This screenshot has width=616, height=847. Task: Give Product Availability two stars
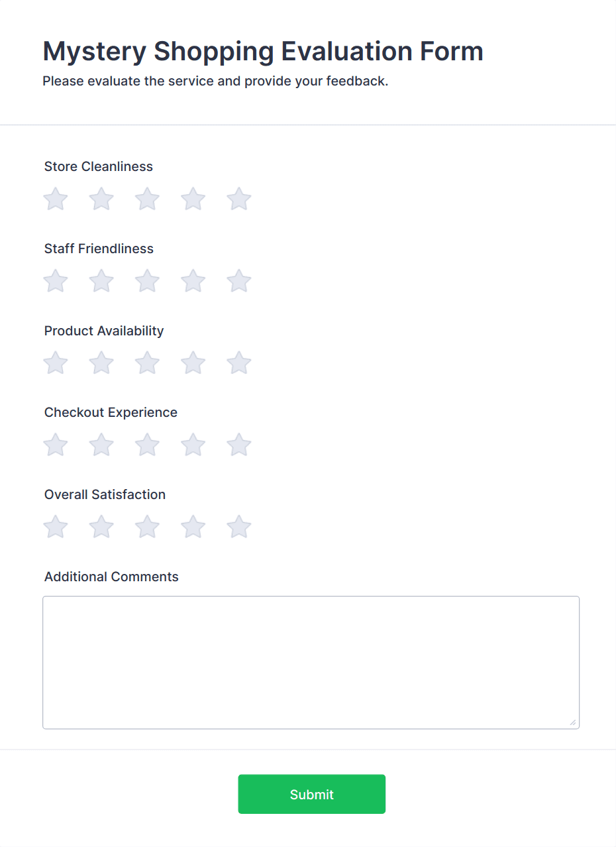(101, 363)
